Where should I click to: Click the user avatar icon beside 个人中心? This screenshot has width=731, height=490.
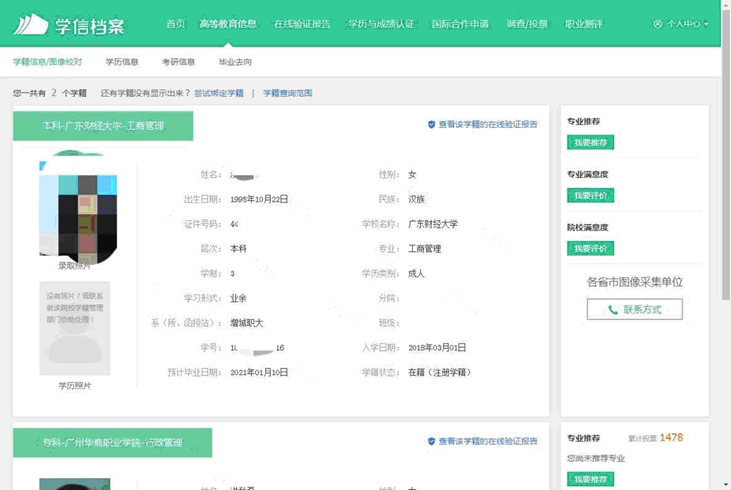coord(657,23)
